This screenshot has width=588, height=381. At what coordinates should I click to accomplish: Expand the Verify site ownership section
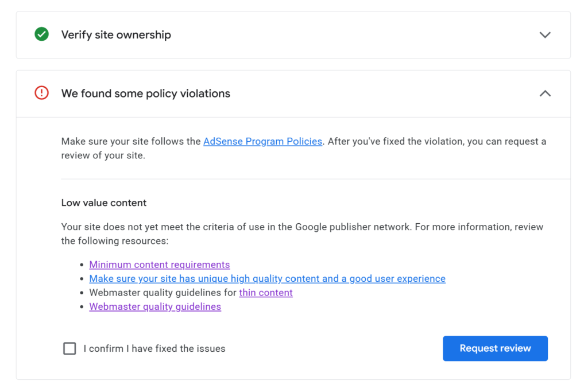point(545,35)
